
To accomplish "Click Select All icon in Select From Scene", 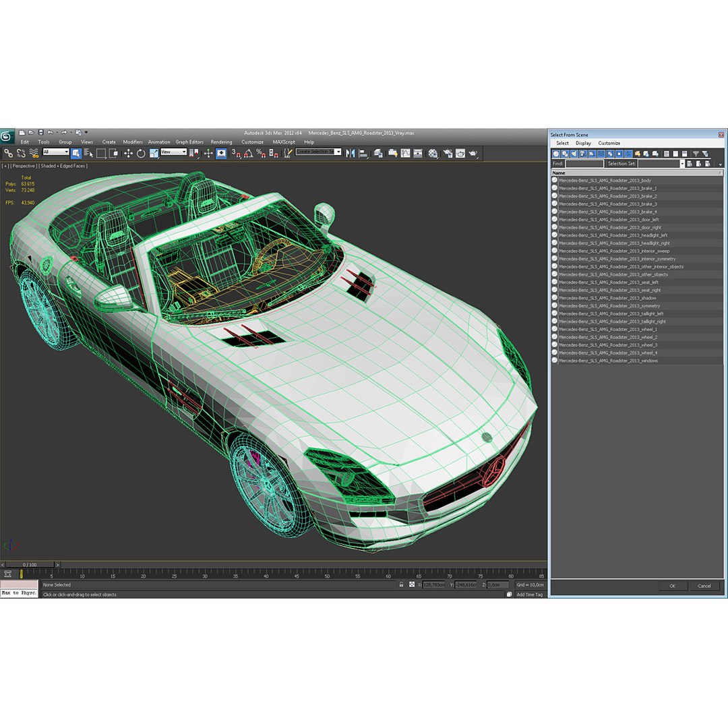I will coord(667,154).
